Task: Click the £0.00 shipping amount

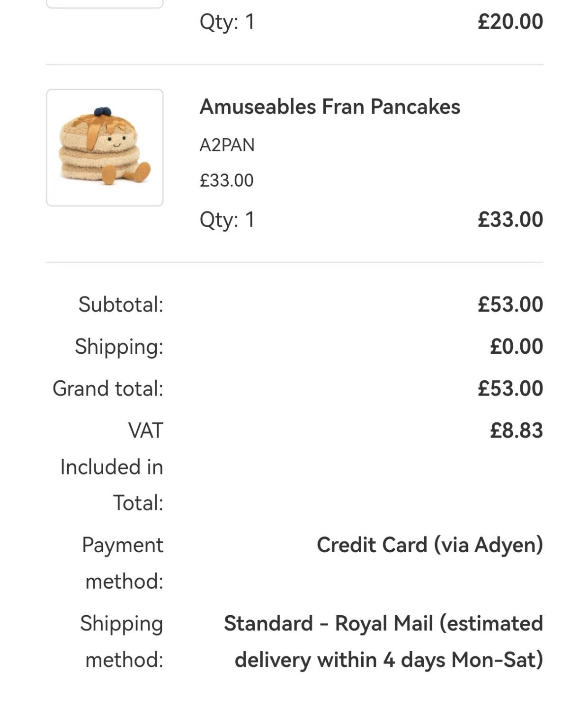Action: (517, 346)
